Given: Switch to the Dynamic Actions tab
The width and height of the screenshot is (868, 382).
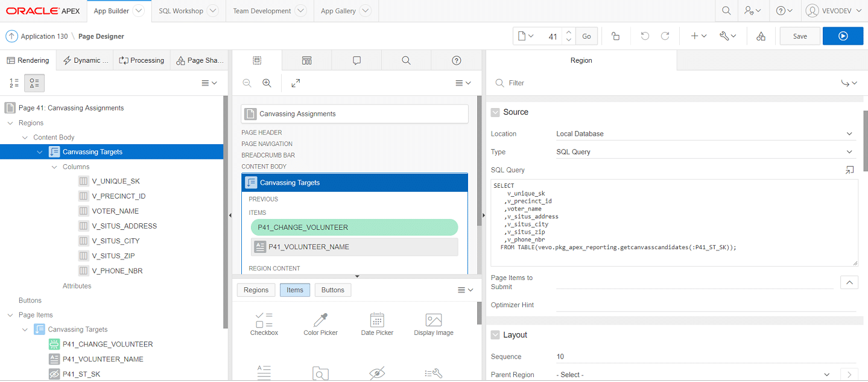Looking at the screenshot, I should (86, 60).
